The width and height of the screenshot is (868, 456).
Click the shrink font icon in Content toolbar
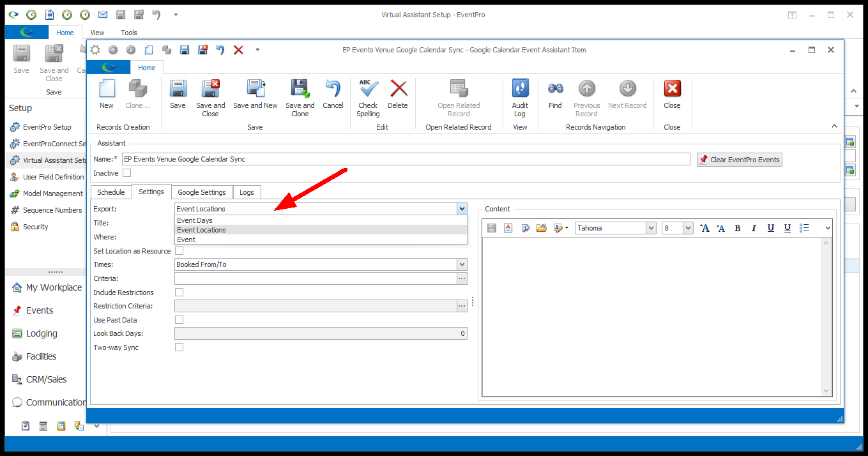[721, 228]
